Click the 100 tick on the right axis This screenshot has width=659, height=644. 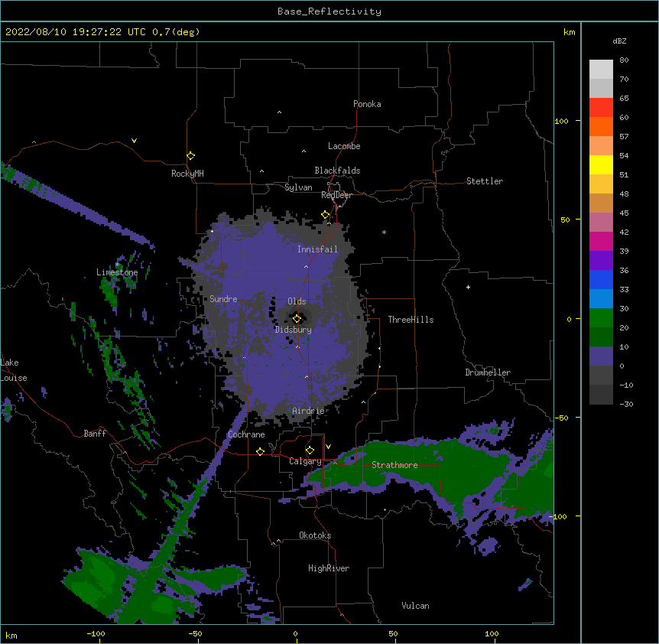[x=561, y=121]
